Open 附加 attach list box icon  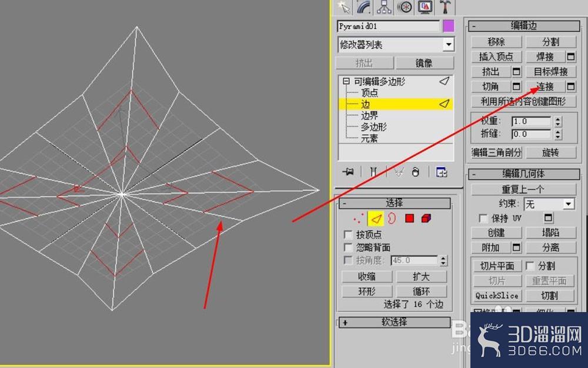point(516,247)
